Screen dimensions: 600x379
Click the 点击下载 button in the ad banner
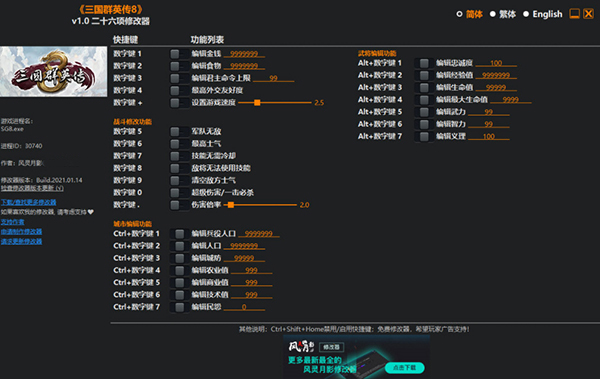coord(405,368)
